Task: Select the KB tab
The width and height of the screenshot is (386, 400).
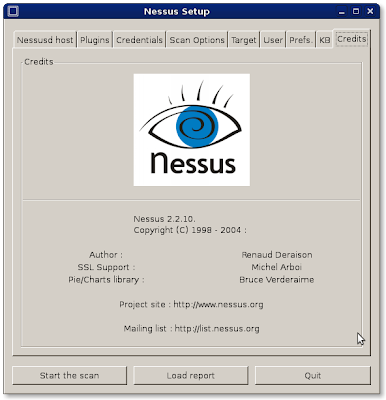Action: pos(325,40)
